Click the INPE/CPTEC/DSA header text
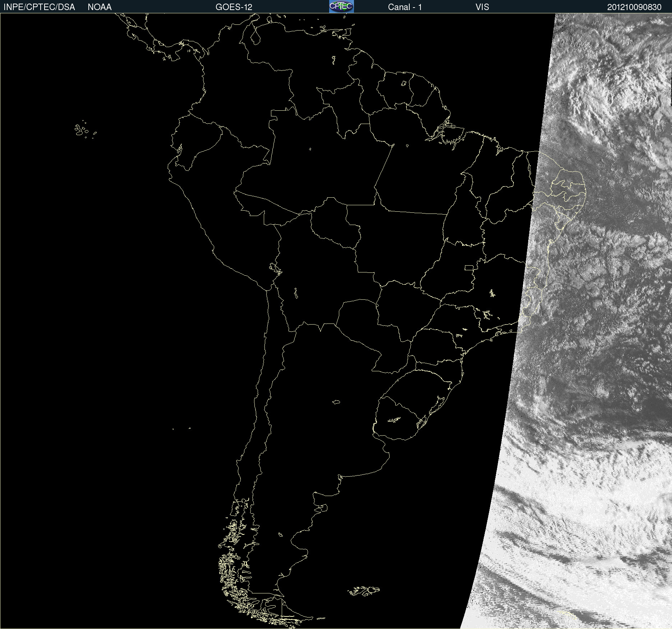This screenshot has height=629, width=672. pyautogui.click(x=39, y=7)
